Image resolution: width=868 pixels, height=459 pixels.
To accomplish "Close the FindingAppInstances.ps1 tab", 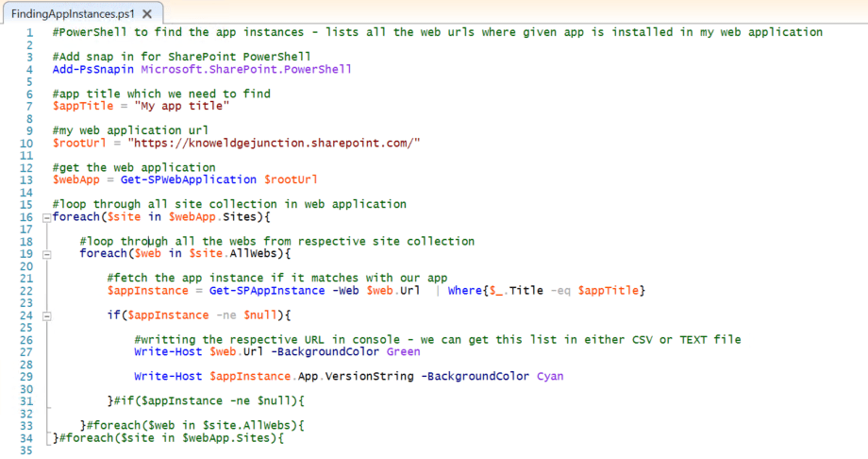I will tap(146, 13).
